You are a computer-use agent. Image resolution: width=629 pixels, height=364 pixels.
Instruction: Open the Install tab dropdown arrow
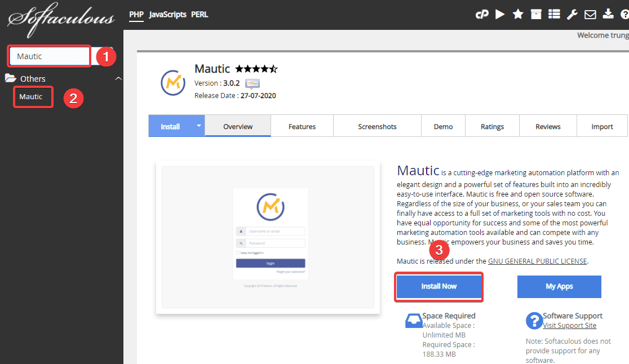coord(198,126)
